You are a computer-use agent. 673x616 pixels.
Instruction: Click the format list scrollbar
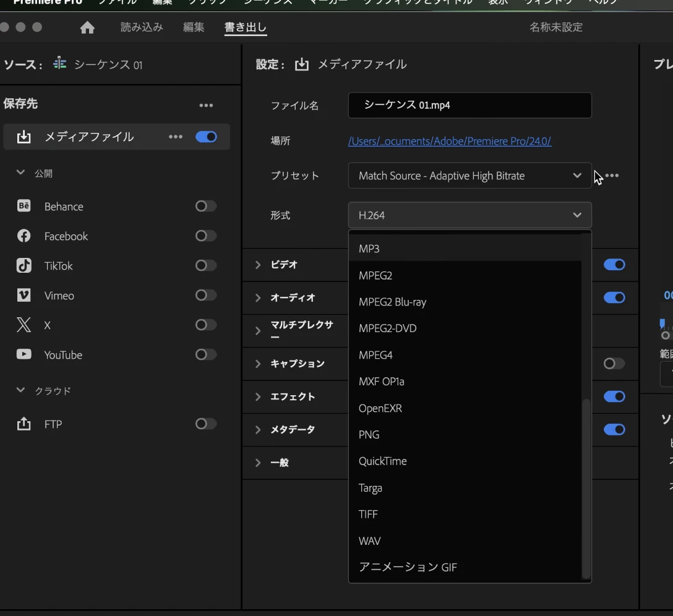point(586,489)
